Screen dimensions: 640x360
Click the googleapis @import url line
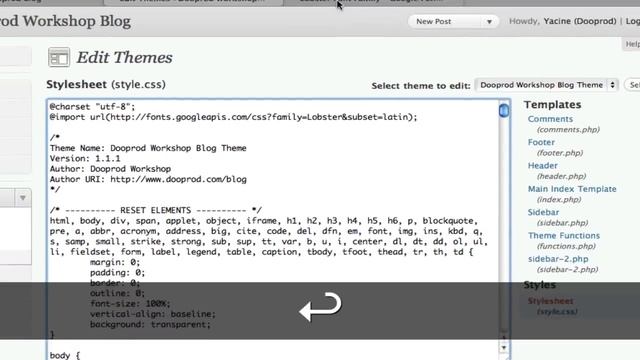tap(233, 117)
